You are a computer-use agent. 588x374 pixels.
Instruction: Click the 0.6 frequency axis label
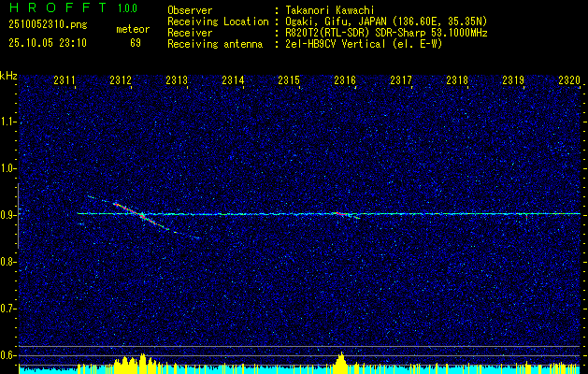[8, 355]
